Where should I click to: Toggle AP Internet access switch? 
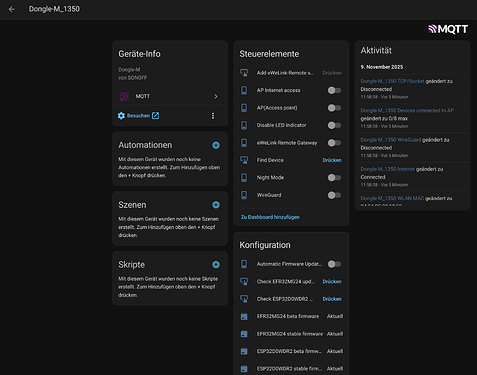tap(334, 90)
